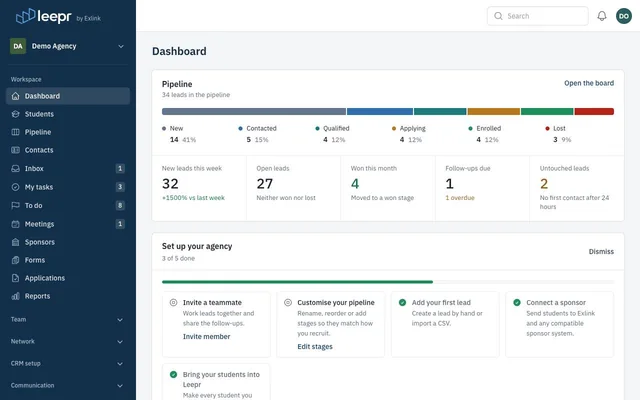Open the Demo Agency switcher dropdown

(x=68, y=46)
